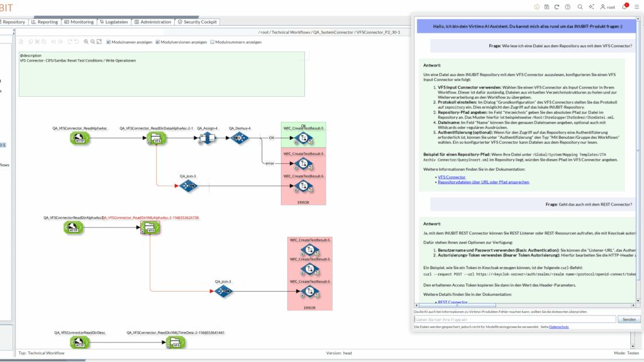Click the zoom in magnifier icon

[86, 42]
